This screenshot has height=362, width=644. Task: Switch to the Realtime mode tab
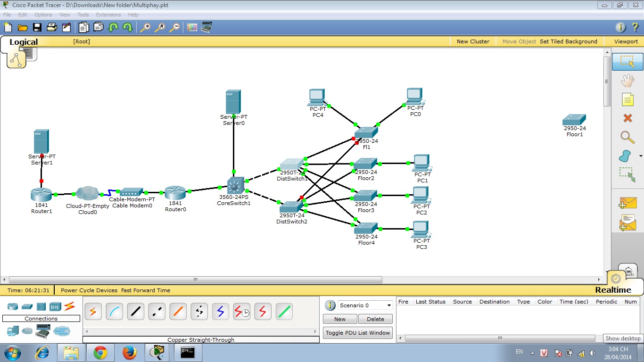613,290
